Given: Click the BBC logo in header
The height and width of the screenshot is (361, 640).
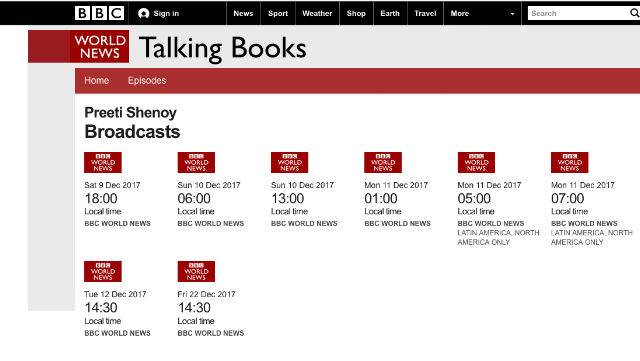Looking at the screenshot, I should [x=99, y=13].
